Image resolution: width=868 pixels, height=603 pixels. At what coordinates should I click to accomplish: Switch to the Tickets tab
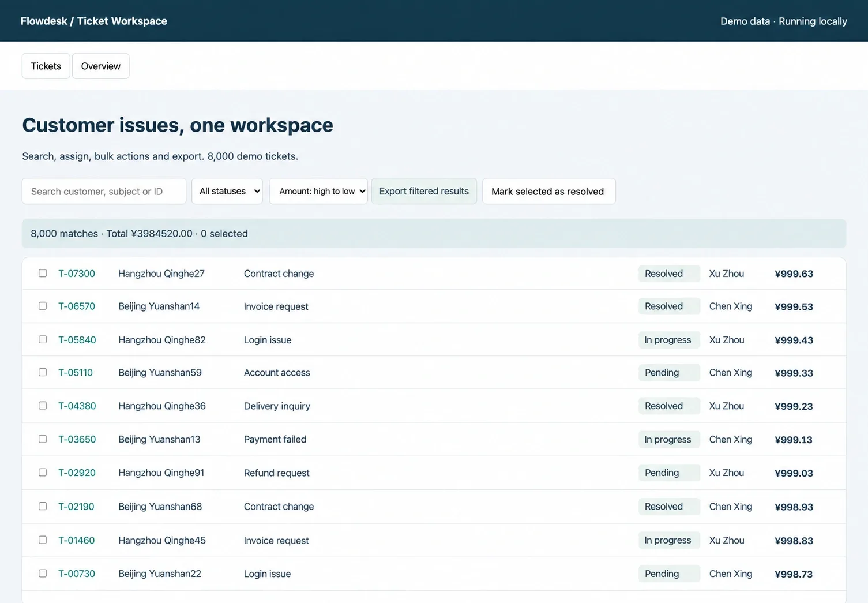[46, 66]
